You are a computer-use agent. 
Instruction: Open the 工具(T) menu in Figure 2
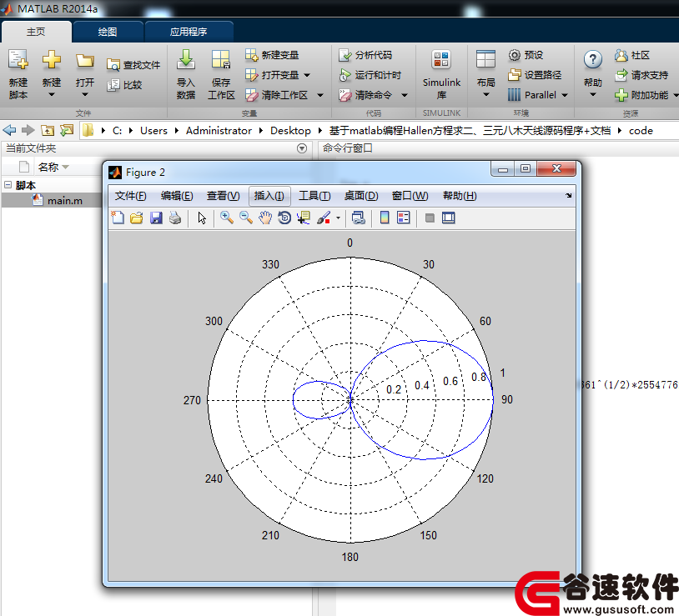tap(314, 196)
